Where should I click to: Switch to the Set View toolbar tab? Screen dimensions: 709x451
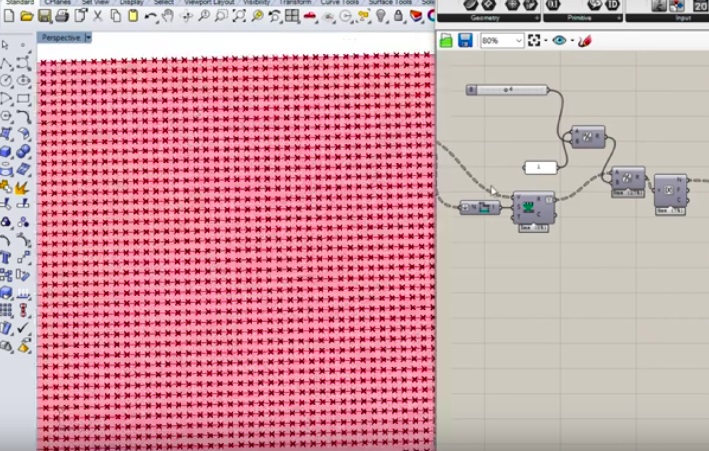pyautogui.click(x=95, y=2)
